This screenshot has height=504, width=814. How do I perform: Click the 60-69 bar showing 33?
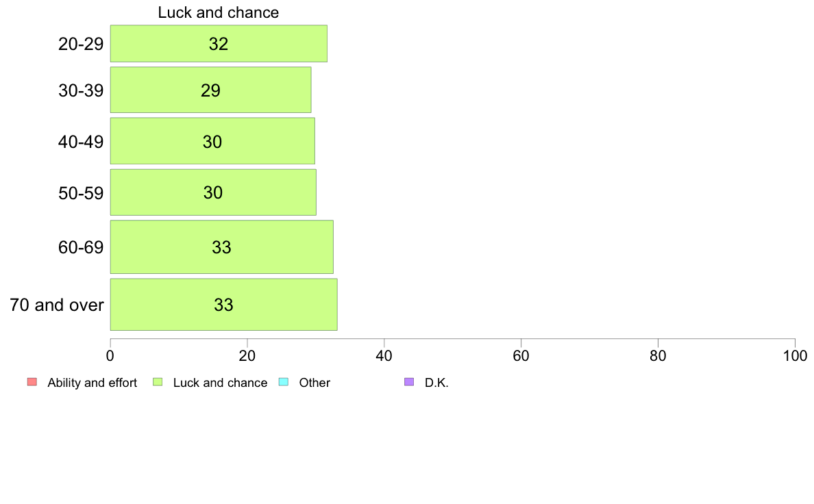coord(222,247)
